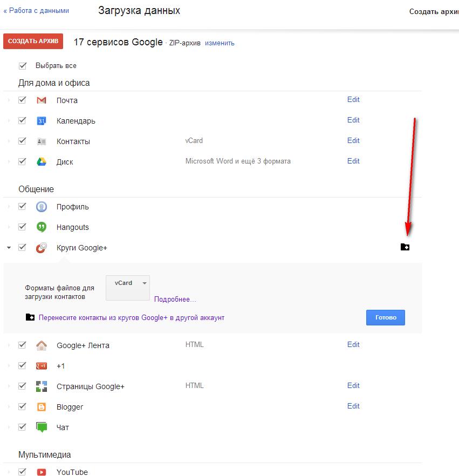Click Edit link for Диск
459x476 pixels.
tap(353, 161)
